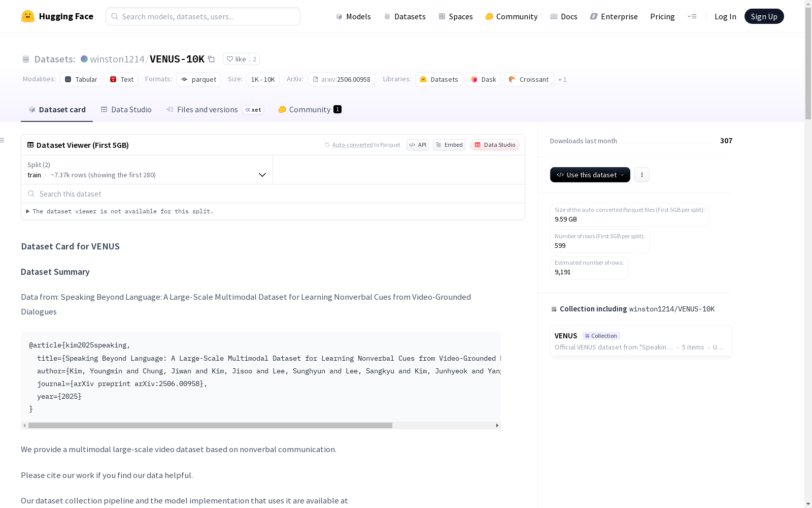Open the split selector dropdown for train
The image size is (812, 508).
[x=147, y=170]
